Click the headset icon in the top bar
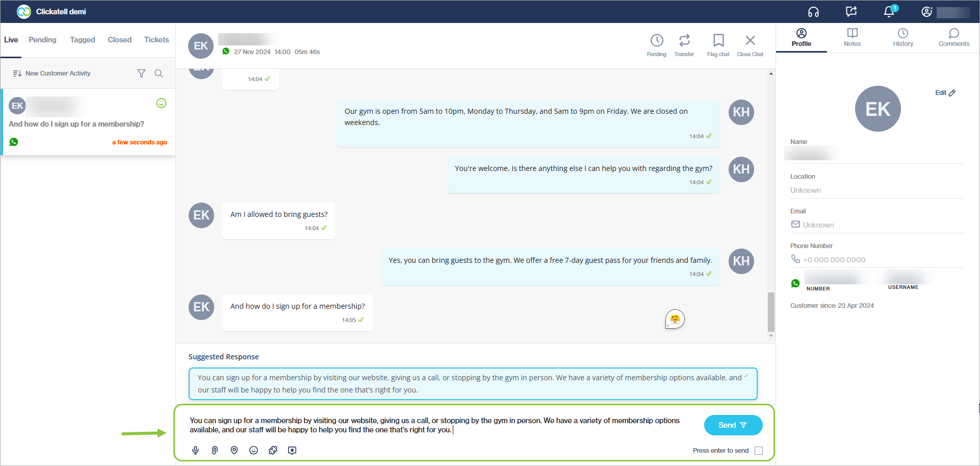980x466 pixels. [x=813, y=12]
